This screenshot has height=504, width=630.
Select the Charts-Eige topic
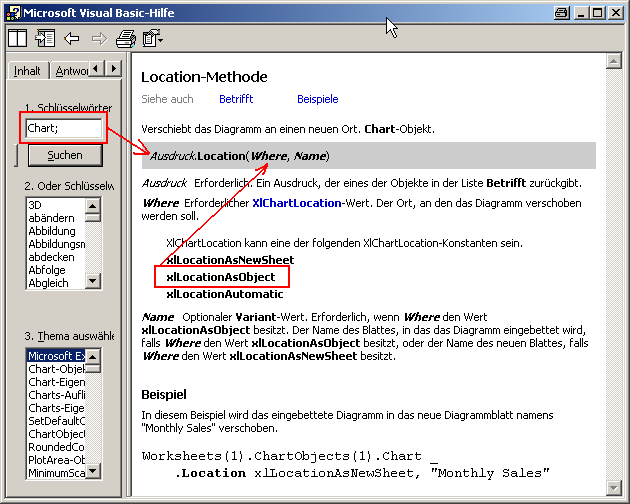pyautogui.click(x=55, y=408)
